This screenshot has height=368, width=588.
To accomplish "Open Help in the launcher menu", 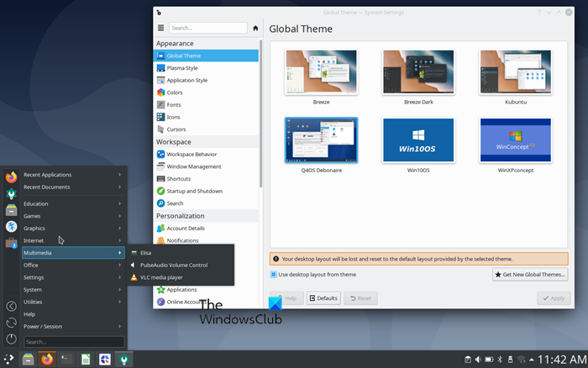I will point(73,314).
